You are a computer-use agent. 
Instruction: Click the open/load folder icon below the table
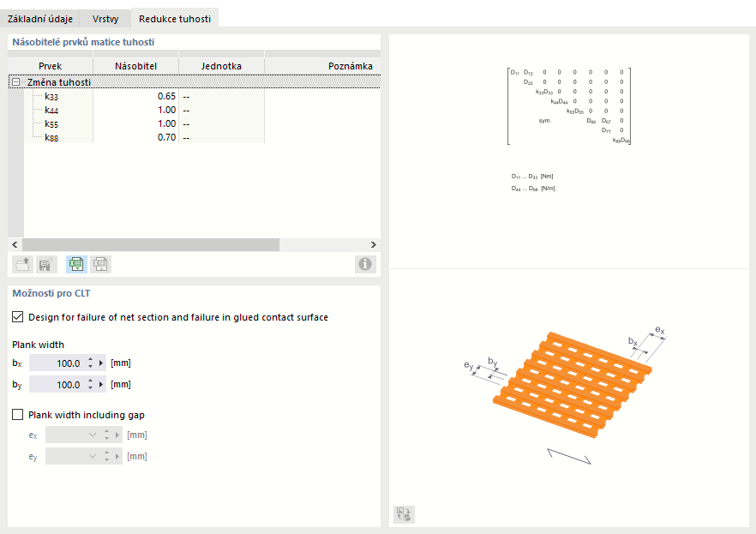coord(23,264)
